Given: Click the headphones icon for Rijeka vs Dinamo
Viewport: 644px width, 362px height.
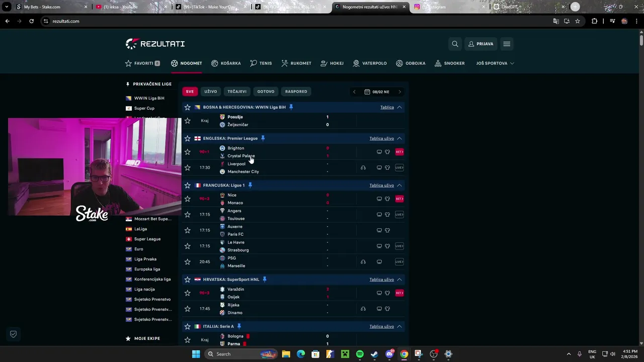Looking at the screenshot, I should [363, 309].
